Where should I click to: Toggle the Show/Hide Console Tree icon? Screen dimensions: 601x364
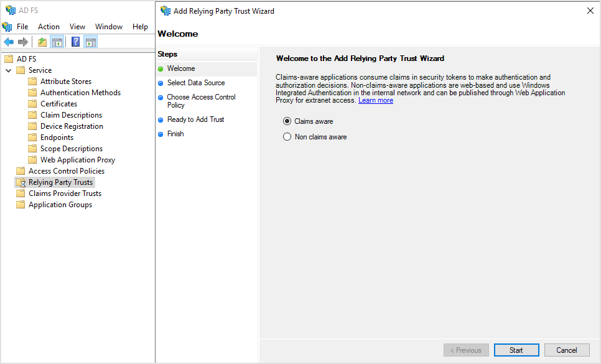pyautogui.click(x=57, y=42)
